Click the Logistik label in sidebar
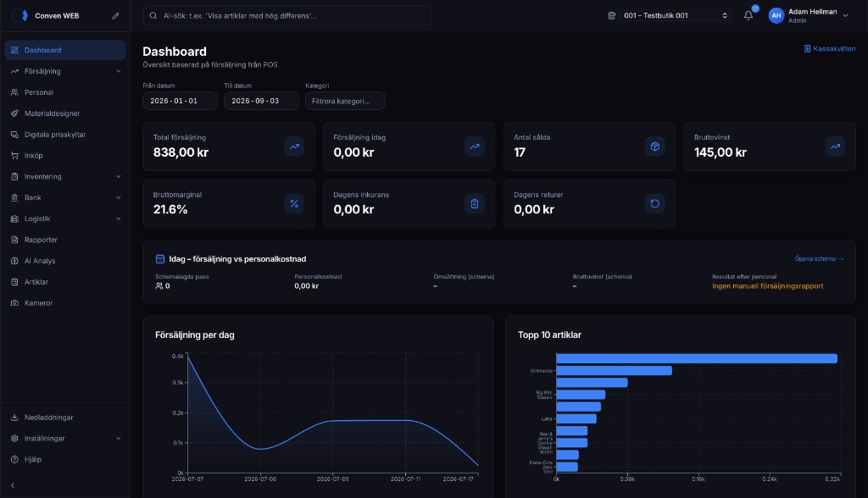 pos(37,219)
